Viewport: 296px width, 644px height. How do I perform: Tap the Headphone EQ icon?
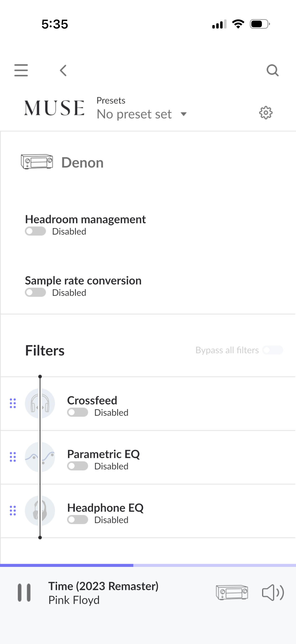(x=40, y=511)
